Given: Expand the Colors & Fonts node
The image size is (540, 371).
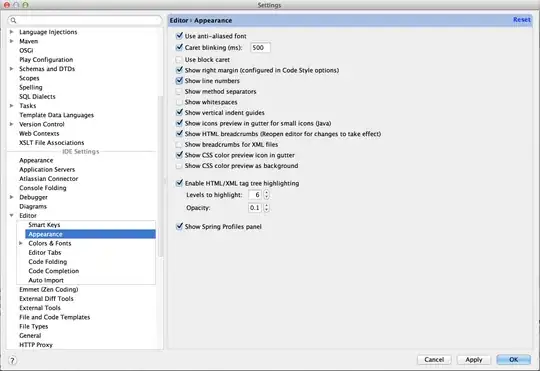Looking at the screenshot, I should [x=21, y=243].
